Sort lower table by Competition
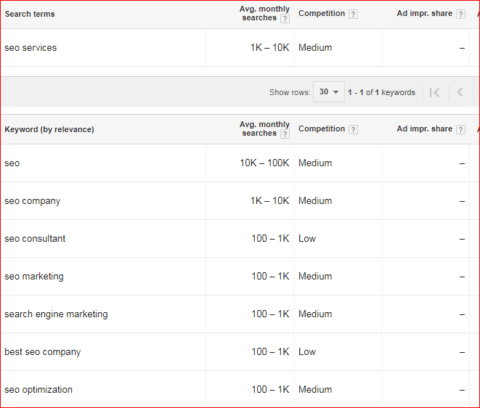Image resolution: width=480 pixels, height=408 pixels. click(x=322, y=129)
